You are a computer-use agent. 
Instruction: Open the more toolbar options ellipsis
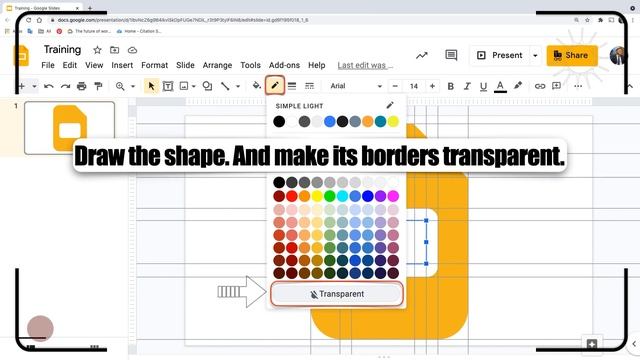(x=578, y=86)
